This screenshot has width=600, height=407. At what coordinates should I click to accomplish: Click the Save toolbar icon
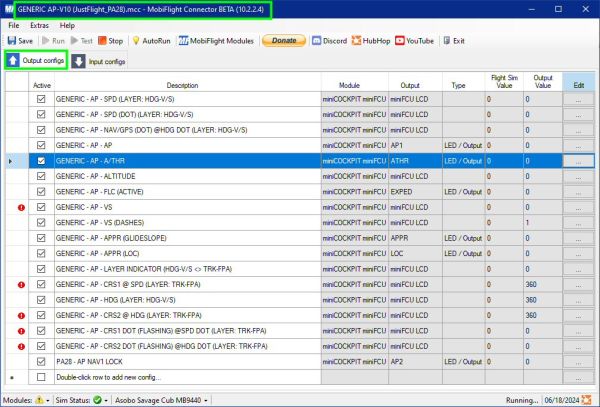[x=12, y=41]
